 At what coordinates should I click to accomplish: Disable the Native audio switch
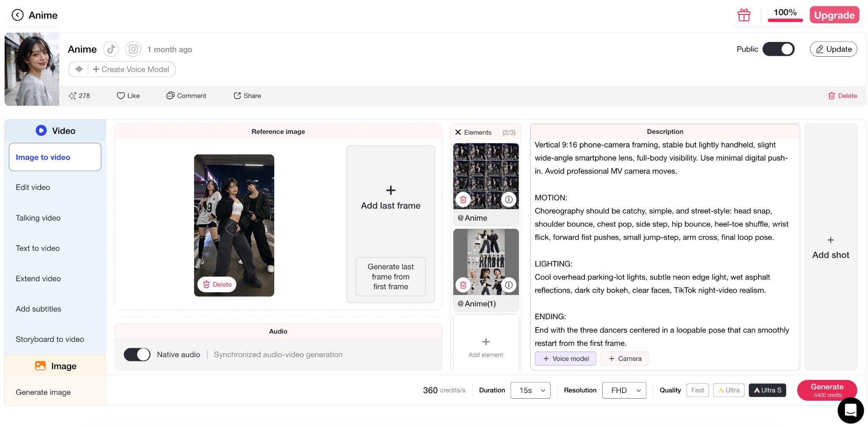point(137,355)
